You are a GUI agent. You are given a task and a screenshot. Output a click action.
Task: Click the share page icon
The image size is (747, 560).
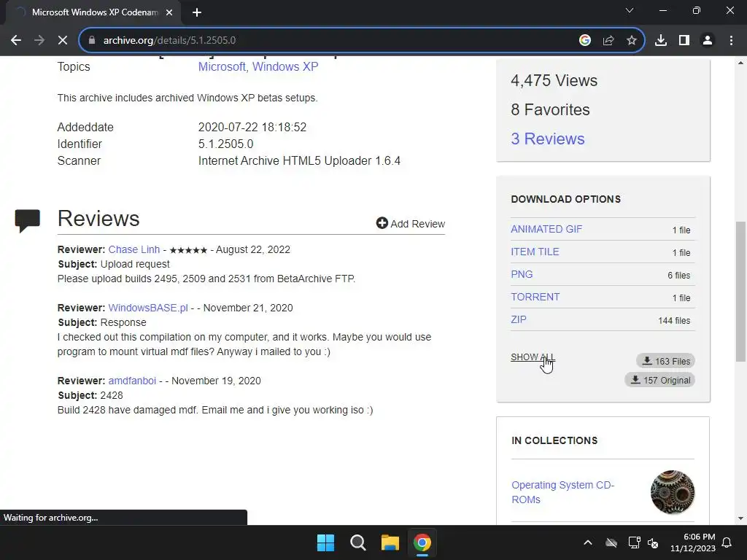pyautogui.click(x=608, y=41)
